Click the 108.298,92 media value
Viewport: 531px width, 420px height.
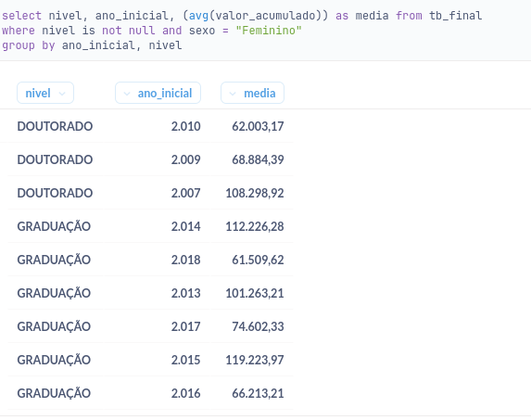255,193
